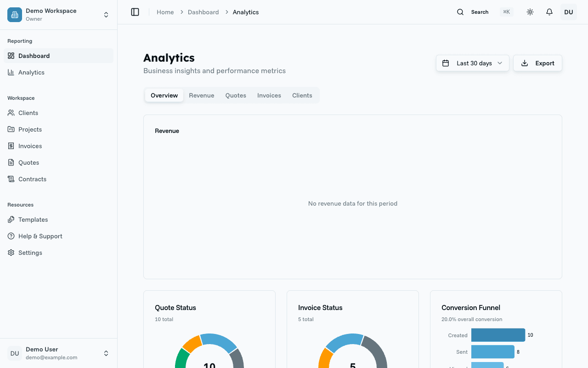This screenshot has width=588, height=368.
Task: Open the DU avatar menu in header
Action: click(x=569, y=12)
